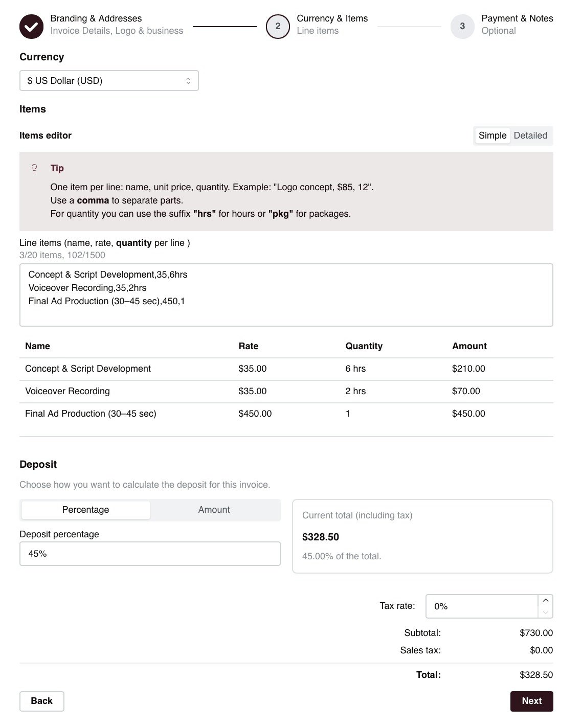Click the completed Branding & Addresses checkmark
This screenshot has height=728, width=582.
pyautogui.click(x=32, y=26)
